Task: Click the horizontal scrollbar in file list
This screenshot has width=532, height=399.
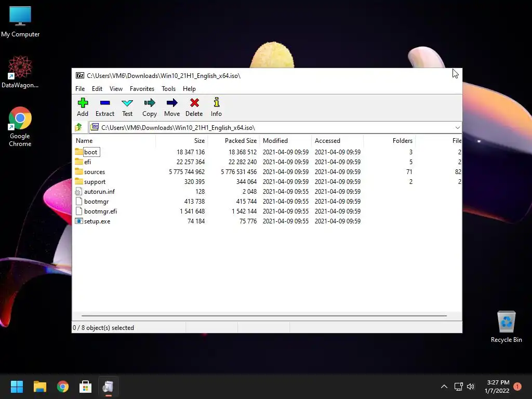Action: pyautogui.click(x=264, y=315)
